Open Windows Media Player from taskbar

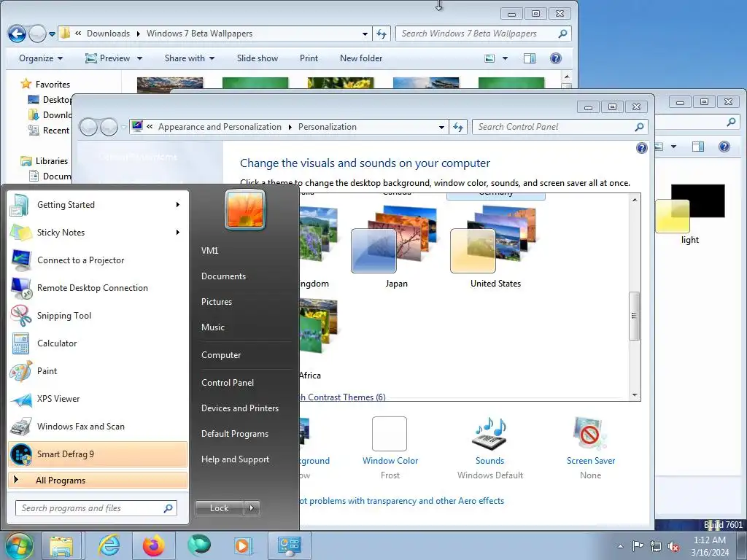click(242, 545)
